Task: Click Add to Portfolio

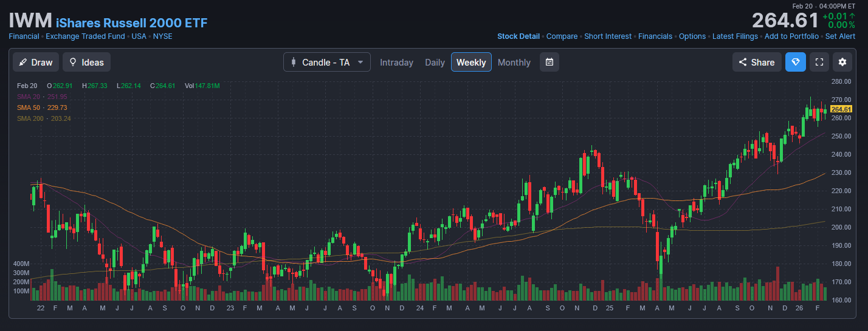Action: point(791,36)
